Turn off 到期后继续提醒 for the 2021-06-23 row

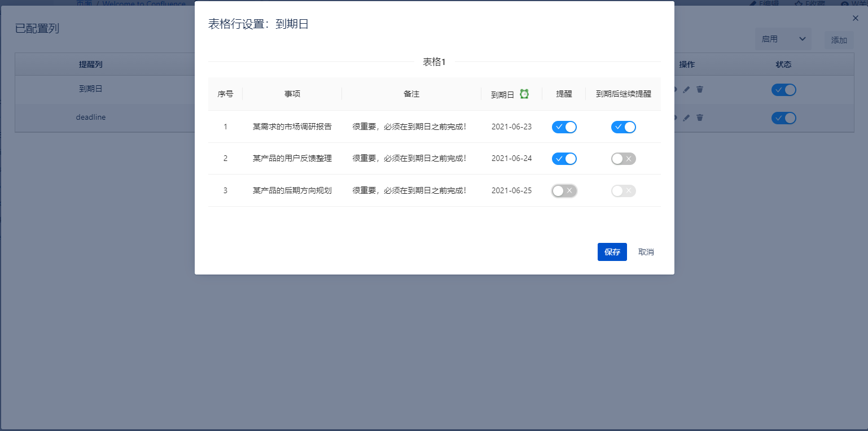click(x=623, y=127)
